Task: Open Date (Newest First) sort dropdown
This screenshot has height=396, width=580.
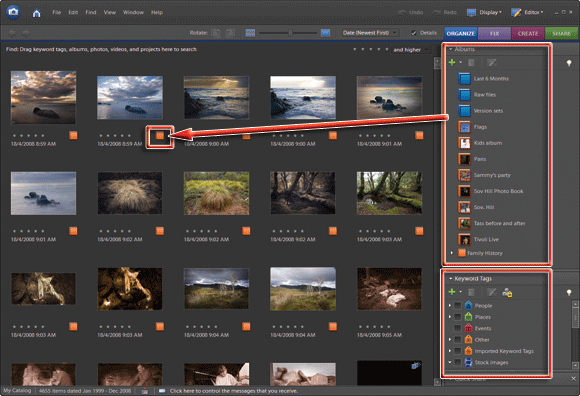Action: click(370, 33)
